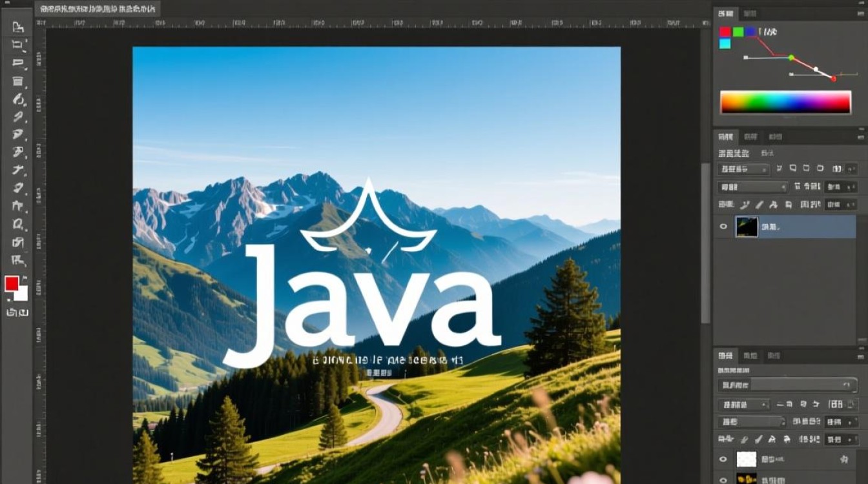Click the selection mode button in the options row
Image resolution: width=868 pixels, height=484 pixels.
792,168
